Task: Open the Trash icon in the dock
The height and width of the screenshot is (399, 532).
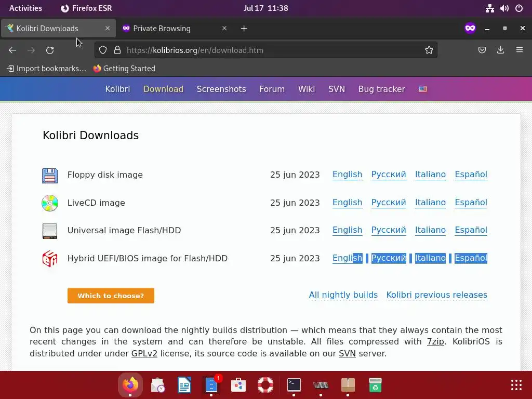Action: coord(375,385)
